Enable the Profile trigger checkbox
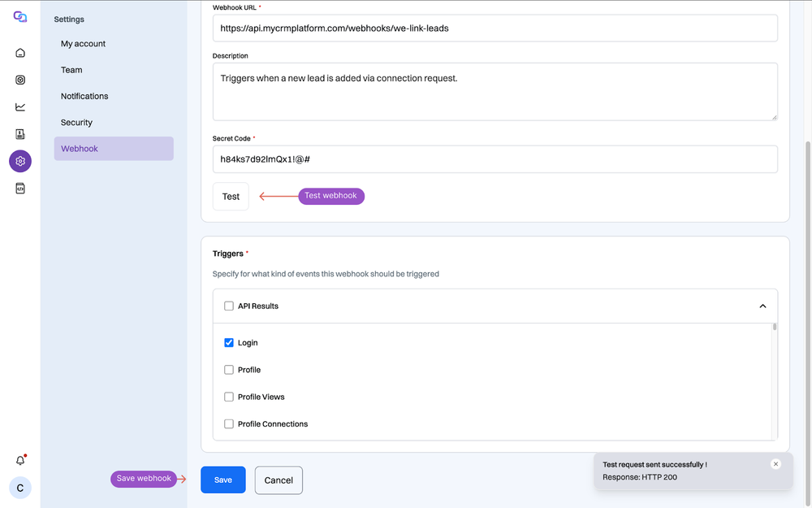 pyautogui.click(x=229, y=370)
